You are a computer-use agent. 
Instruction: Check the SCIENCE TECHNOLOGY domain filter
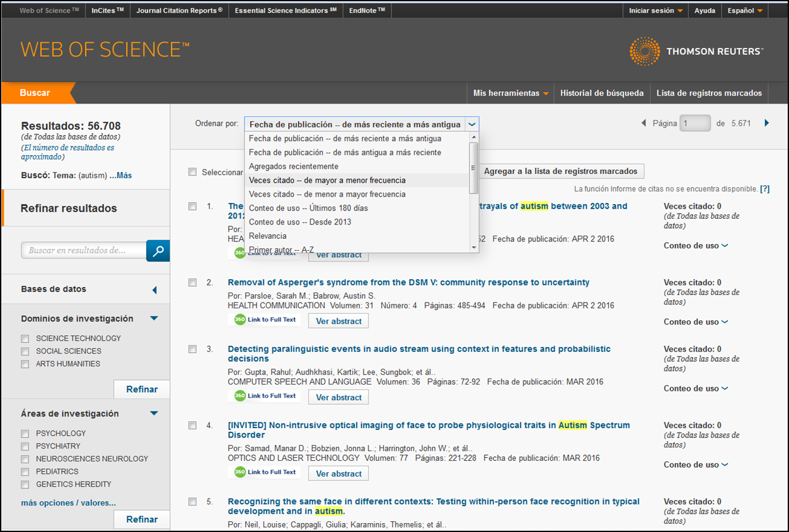coord(25,338)
